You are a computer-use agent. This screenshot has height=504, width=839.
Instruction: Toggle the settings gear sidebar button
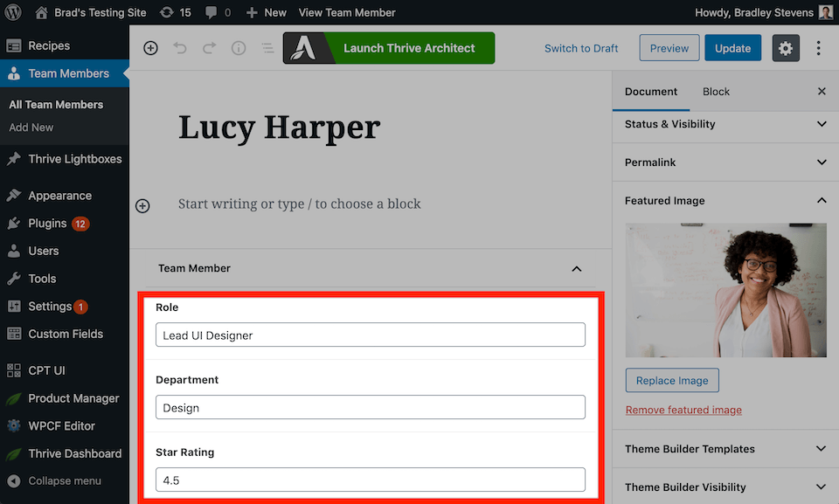tap(786, 48)
